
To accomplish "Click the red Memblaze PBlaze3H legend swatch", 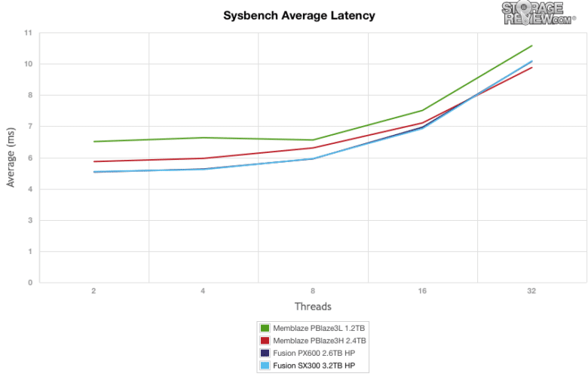I will click(x=265, y=341).
